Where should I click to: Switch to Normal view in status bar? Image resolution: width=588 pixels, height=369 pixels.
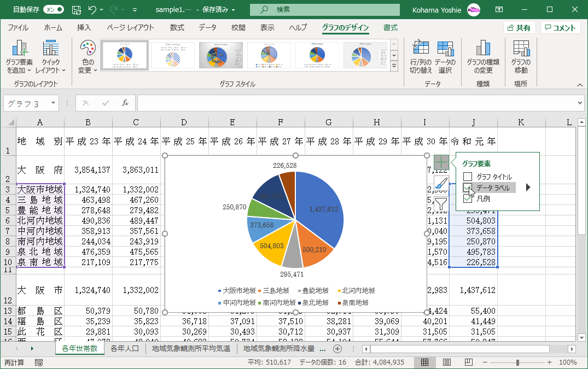[424, 362]
